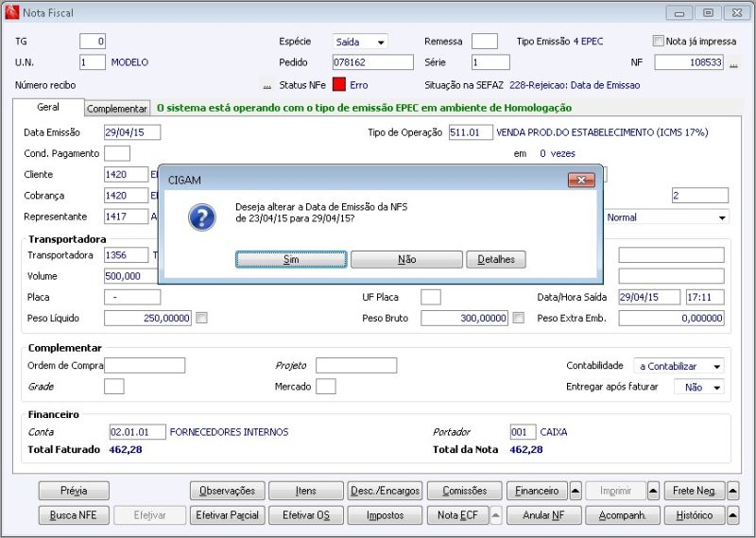Click the Série input field

point(490,62)
